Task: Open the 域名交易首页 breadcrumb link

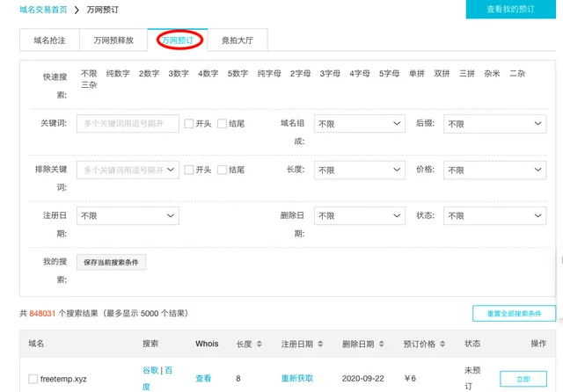Action: (x=43, y=10)
